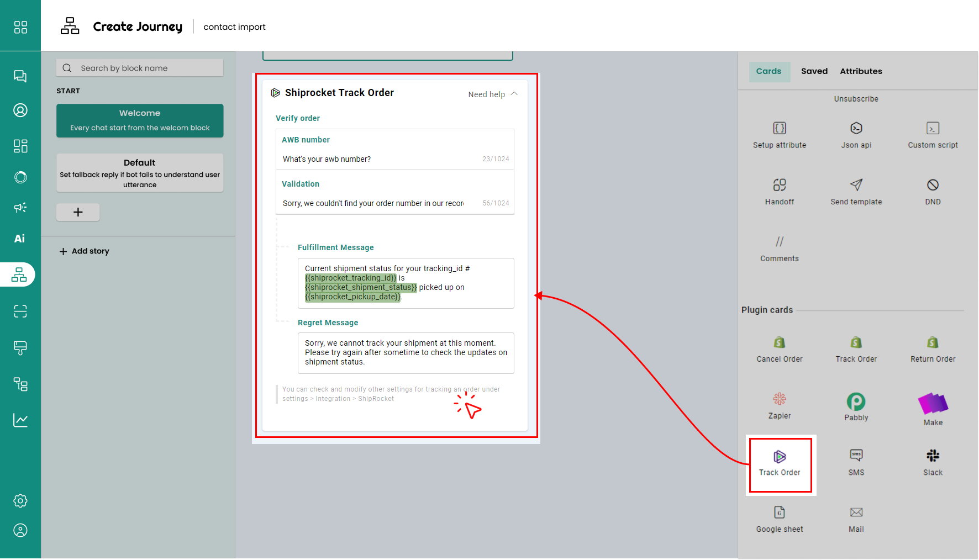The width and height of the screenshot is (979, 560).
Task: Edit the Regret Message text box
Action: (x=406, y=352)
